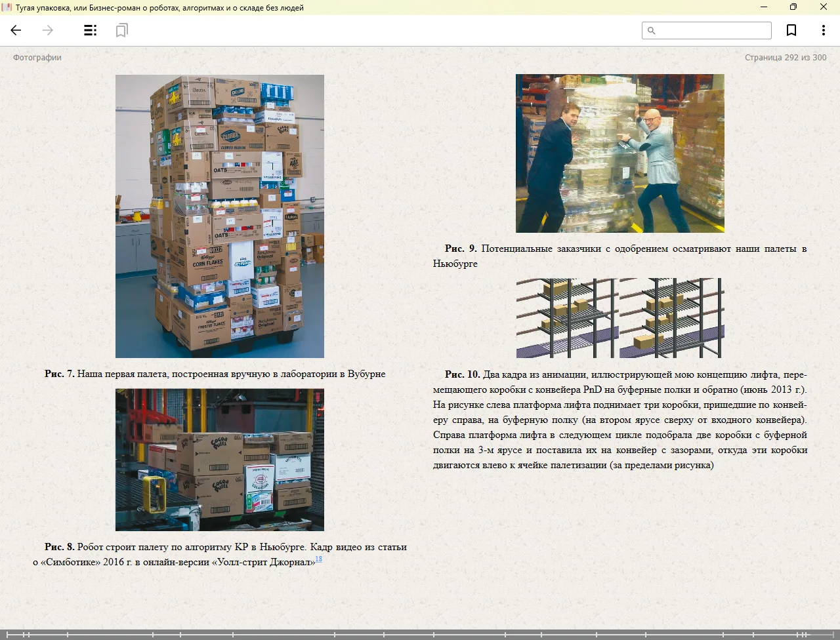Click the left lift animation frame
The width and height of the screenshot is (840, 640).
(567, 318)
